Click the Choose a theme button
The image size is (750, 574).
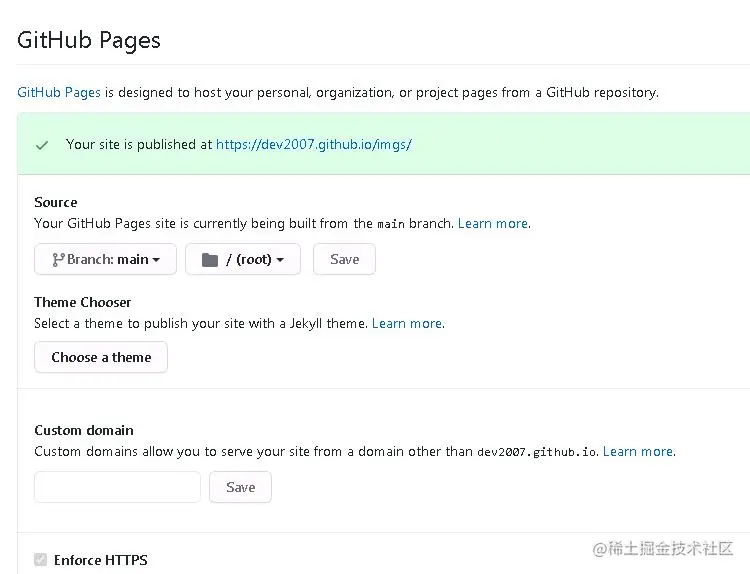click(101, 357)
